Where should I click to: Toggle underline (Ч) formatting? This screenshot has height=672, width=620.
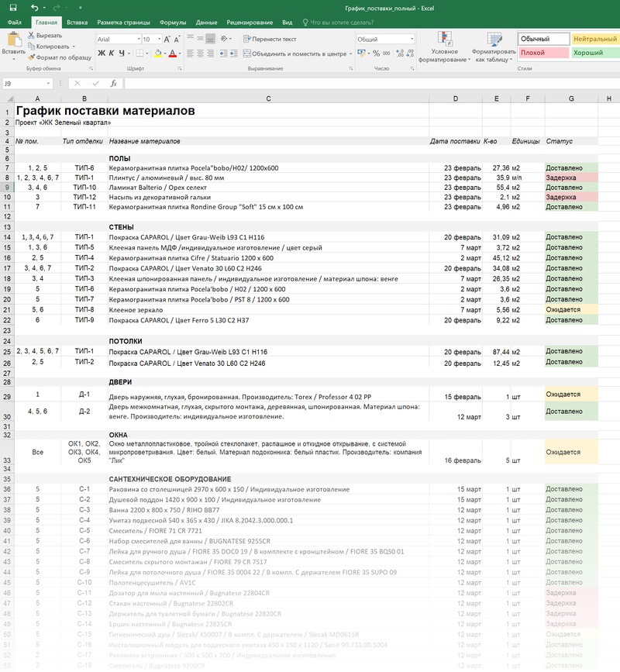122,53
